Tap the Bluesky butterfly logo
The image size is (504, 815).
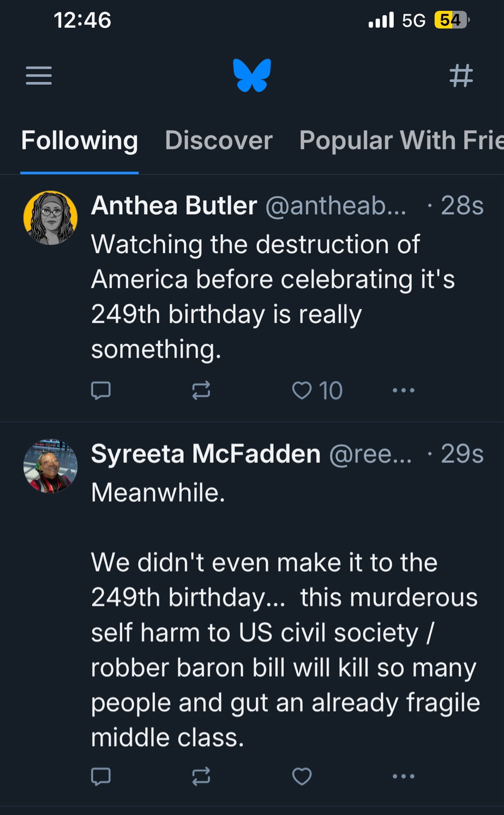pos(252,75)
